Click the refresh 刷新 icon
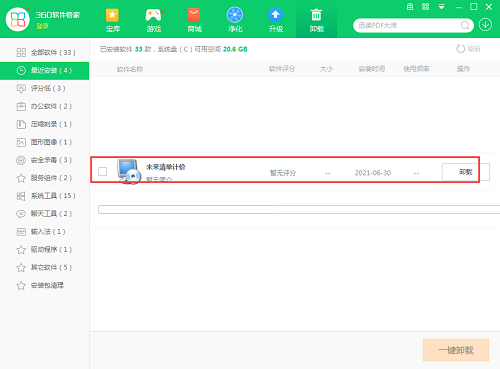The height and width of the screenshot is (369, 500). coord(461,49)
